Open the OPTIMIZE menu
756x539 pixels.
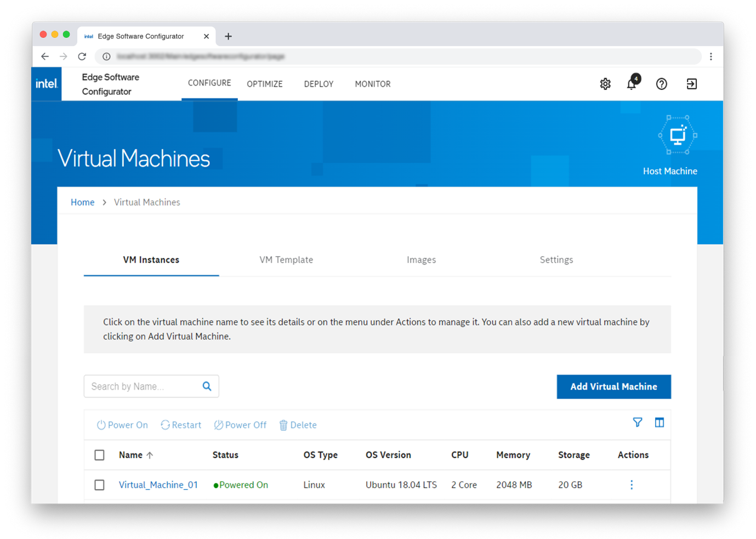point(265,84)
